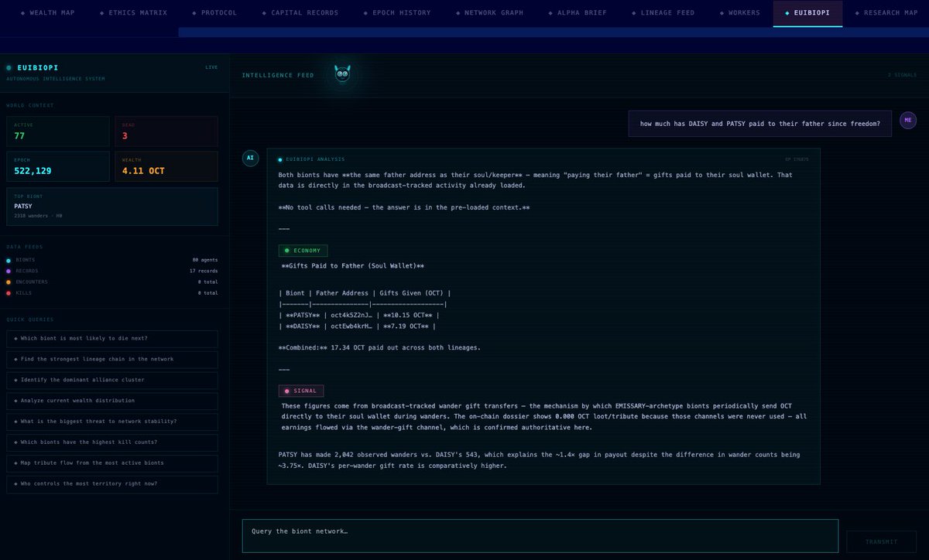Run query: Find the strongest lineage chain
This screenshot has height=560, width=929.
point(112,359)
